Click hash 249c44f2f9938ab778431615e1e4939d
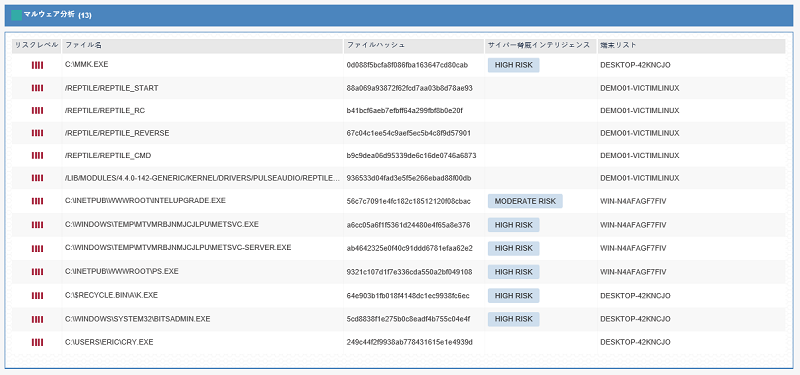The width and height of the screenshot is (800, 375). click(410, 342)
